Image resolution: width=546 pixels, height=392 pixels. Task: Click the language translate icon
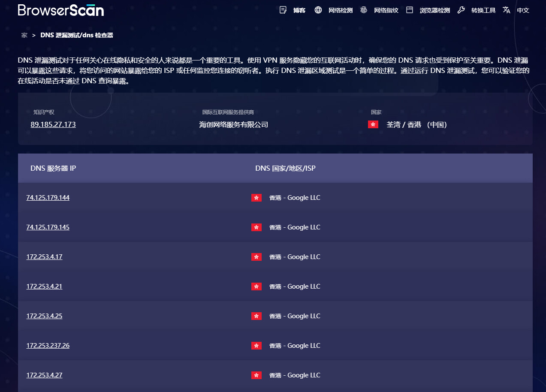(507, 10)
